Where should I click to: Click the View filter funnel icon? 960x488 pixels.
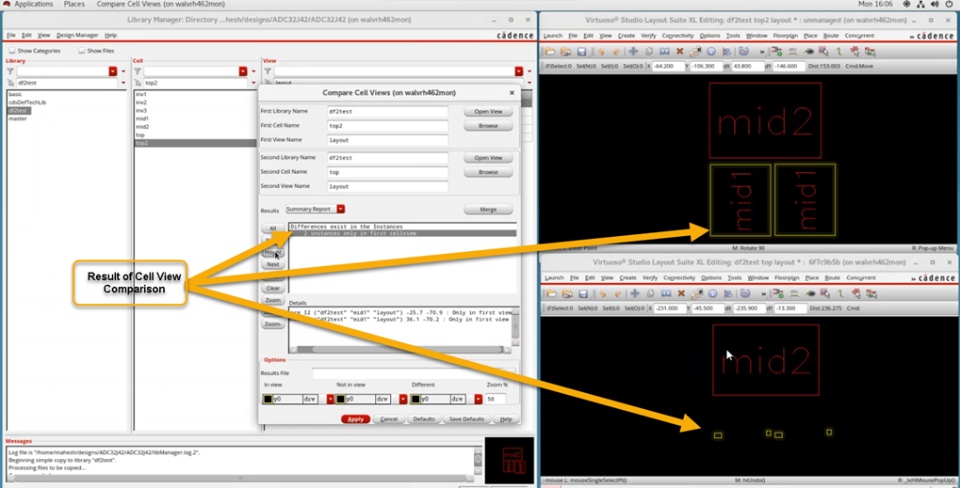[268, 72]
